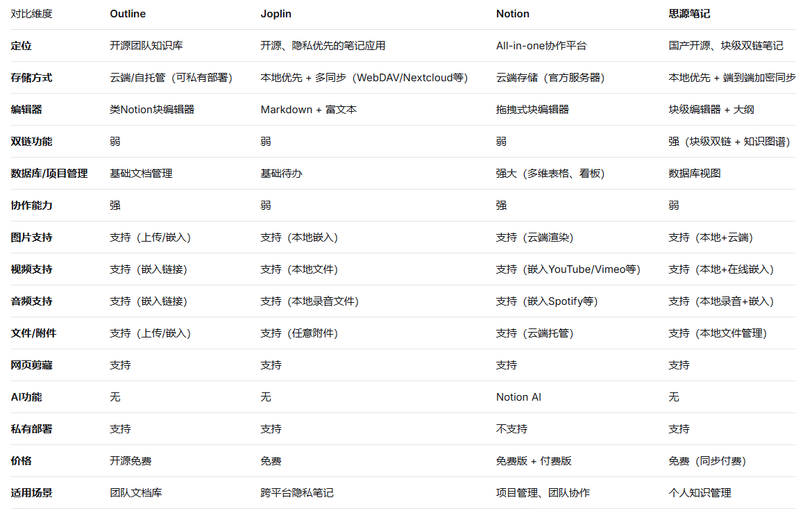Select the Markdown + 富文本 cell
The width and height of the screenshot is (812, 509).
(309, 110)
